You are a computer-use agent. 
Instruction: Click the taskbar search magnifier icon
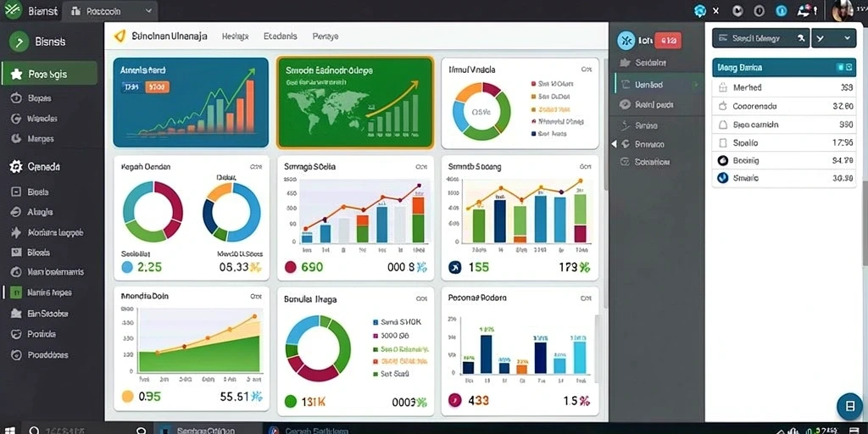pos(35,430)
